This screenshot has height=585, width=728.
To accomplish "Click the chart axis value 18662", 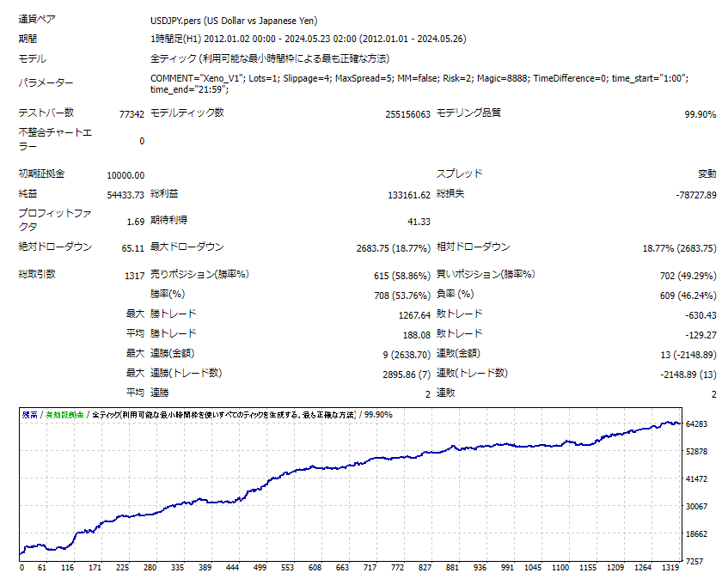I will click(696, 534).
